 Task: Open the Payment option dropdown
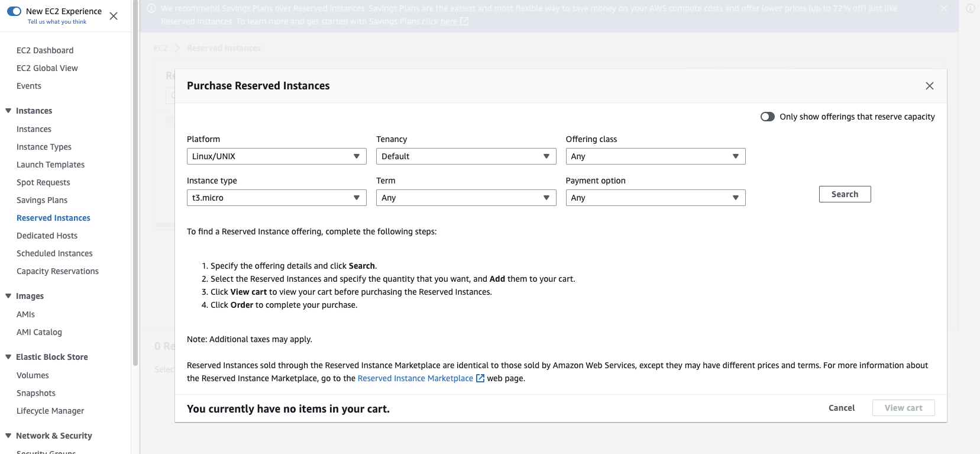(655, 198)
